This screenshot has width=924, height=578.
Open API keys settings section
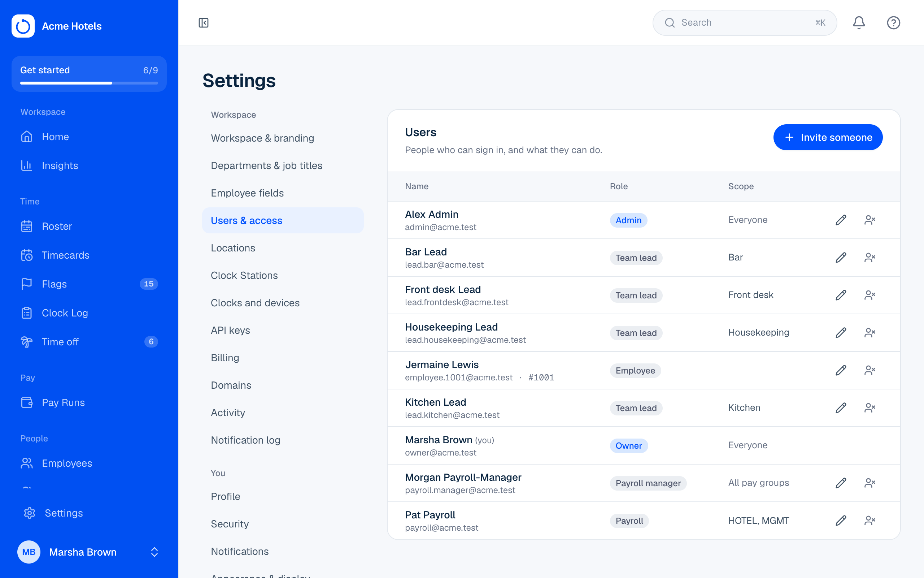[x=283, y=330]
